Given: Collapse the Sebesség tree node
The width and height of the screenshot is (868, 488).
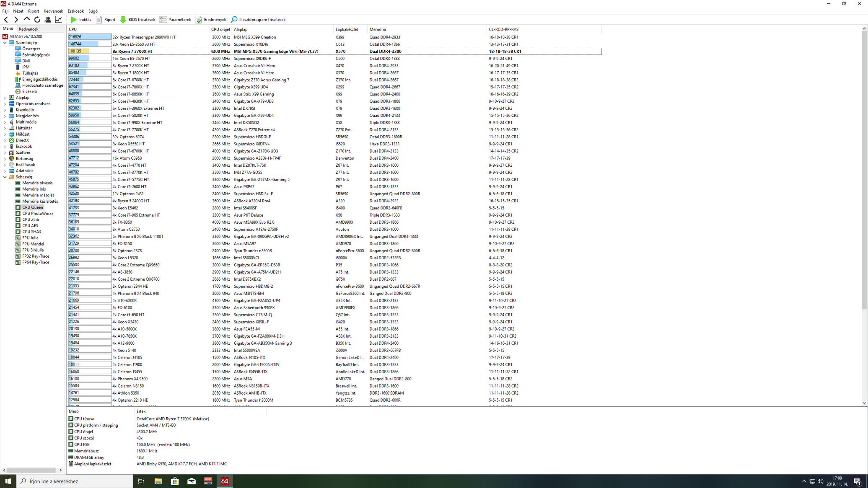Looking at the screenshot, I should [5, 177].
